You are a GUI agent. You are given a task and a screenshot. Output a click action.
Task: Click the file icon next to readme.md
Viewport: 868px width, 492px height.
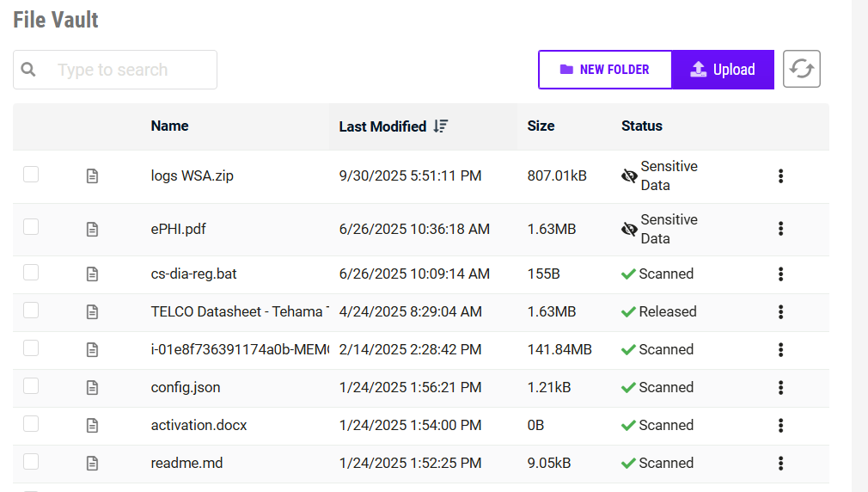point(92,464)
